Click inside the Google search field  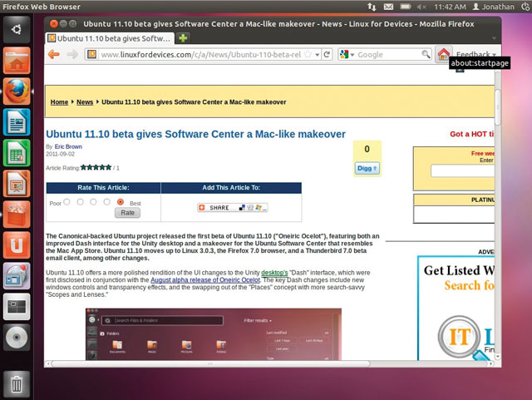[x=387, y=55]
